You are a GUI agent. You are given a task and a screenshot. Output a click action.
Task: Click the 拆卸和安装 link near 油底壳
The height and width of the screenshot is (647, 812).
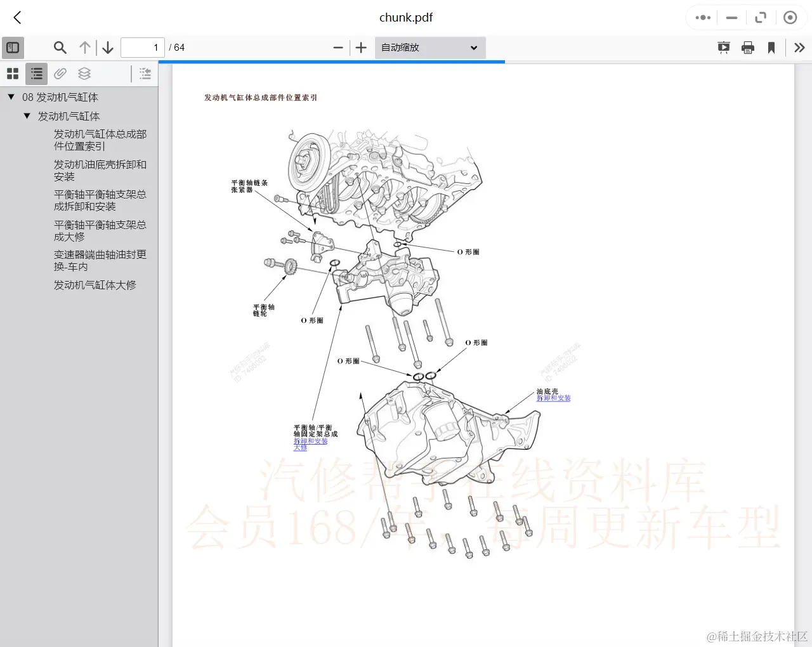click(x=553, y=398)
